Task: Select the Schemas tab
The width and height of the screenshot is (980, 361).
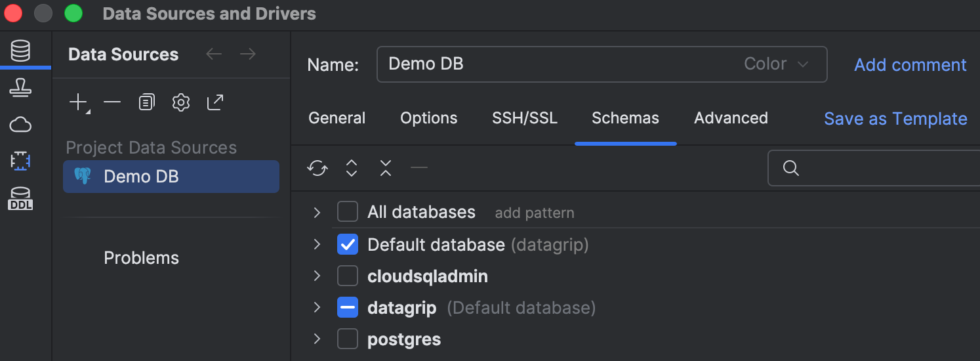Action: coord(626,118)
